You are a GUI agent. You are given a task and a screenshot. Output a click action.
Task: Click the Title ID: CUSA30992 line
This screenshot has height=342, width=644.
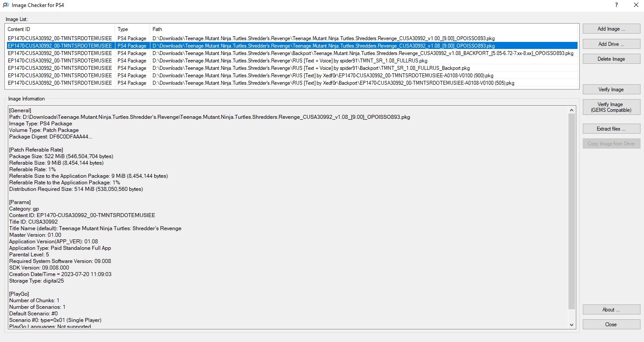coord(33,222)
